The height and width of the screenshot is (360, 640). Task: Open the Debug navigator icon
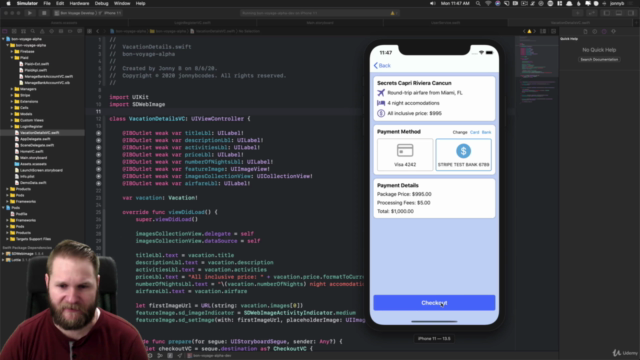(61, 31)
